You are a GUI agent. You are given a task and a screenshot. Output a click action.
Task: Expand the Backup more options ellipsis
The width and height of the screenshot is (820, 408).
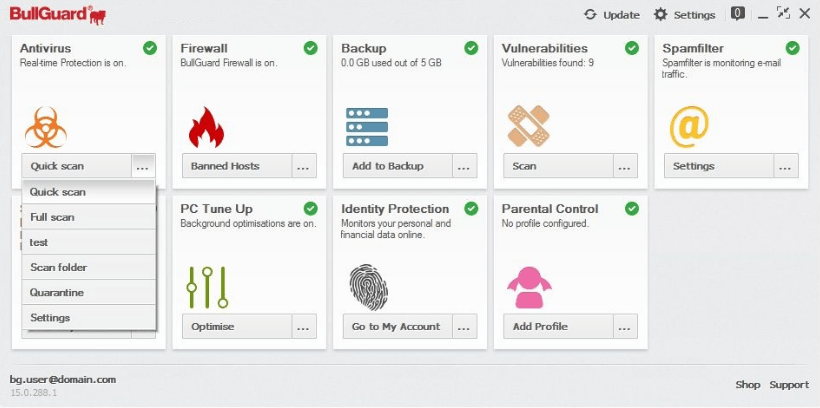464,166
